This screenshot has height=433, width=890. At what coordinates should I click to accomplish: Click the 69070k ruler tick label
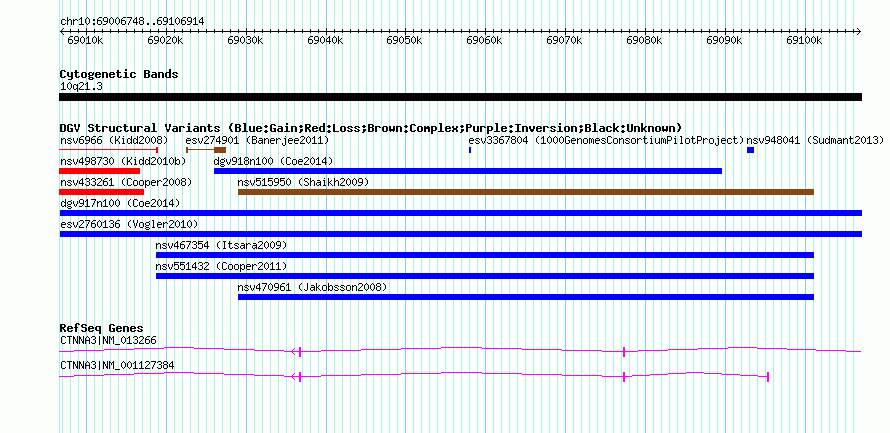(564, 41)
